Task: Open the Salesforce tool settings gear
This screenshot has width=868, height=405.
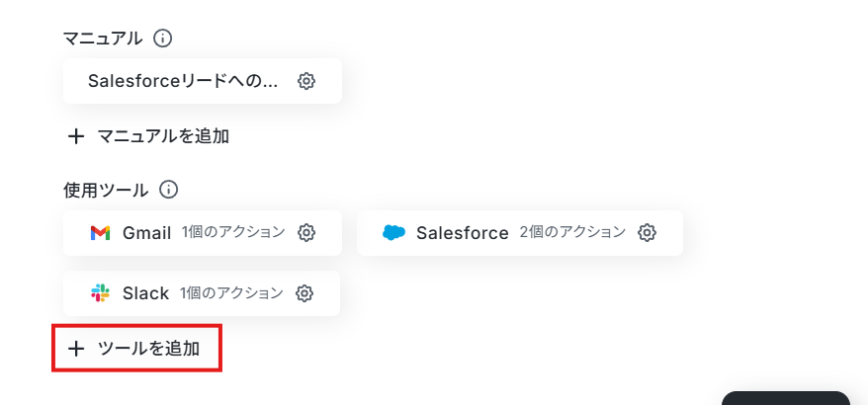Action: point(647,233)
